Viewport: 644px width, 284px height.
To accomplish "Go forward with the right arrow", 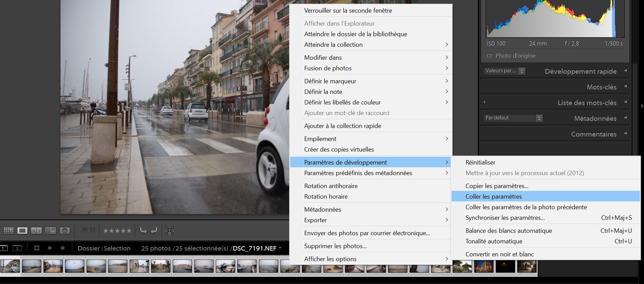I will [63, 248].
